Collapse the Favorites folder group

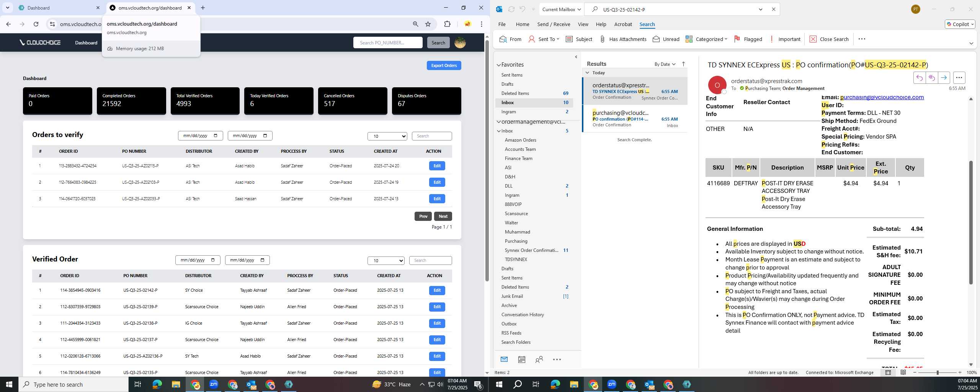tap(499, 65)
